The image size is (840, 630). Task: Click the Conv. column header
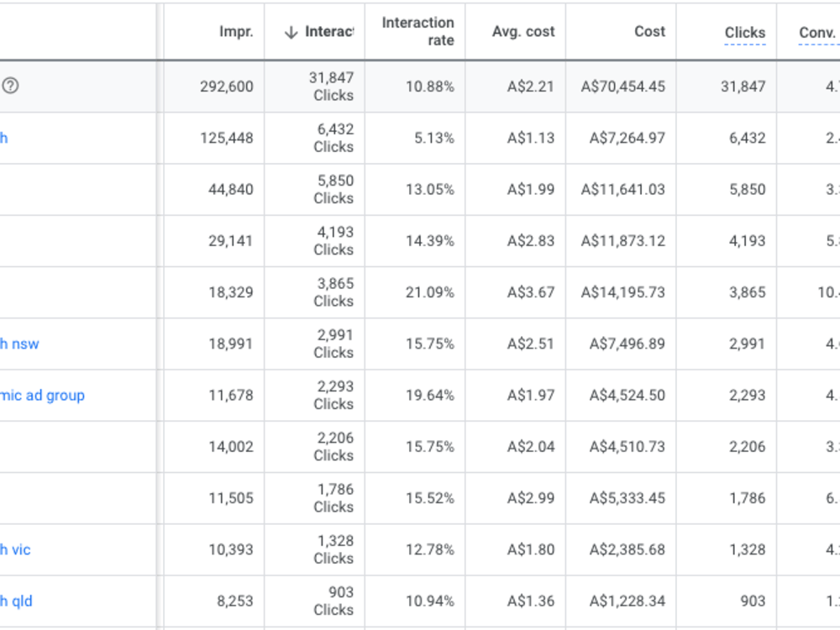click(818, 33)
